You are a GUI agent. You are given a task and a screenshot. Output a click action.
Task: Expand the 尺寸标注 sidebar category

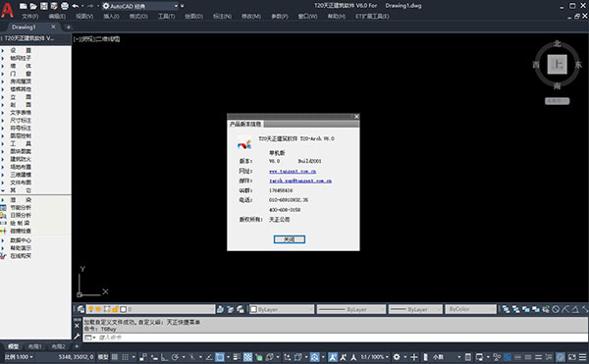coord(21,121)
